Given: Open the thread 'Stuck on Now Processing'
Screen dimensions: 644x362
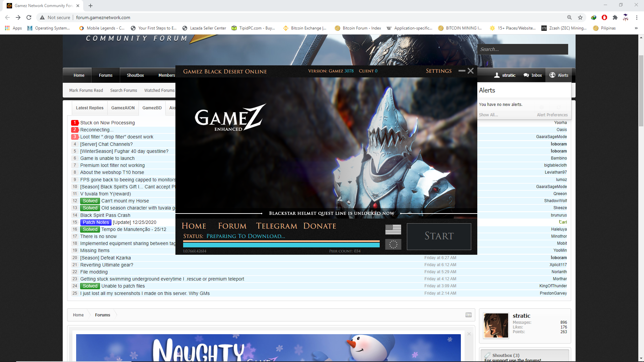Looking at the screenshot, I should (107, 123).
